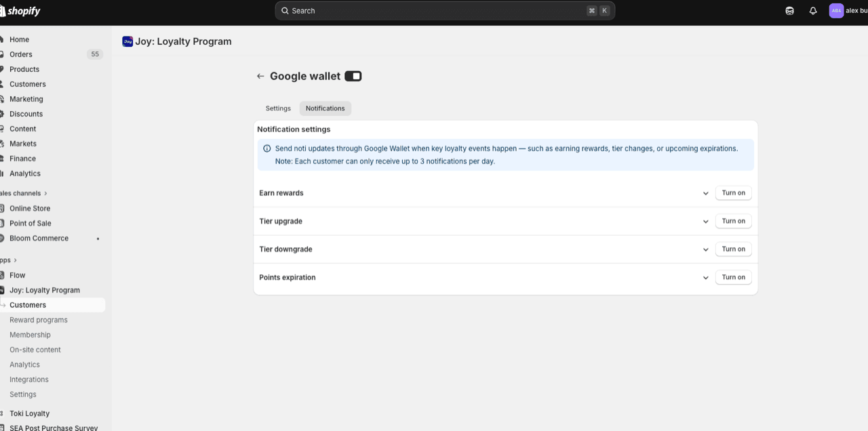Expand the Tier downgrade chevron
The image size is (868, 431).
(706, 249)
